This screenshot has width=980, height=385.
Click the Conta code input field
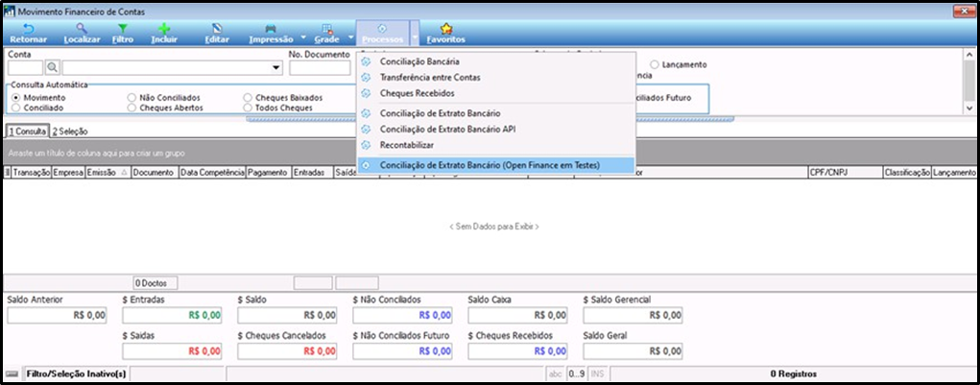(x=25, y=67)
